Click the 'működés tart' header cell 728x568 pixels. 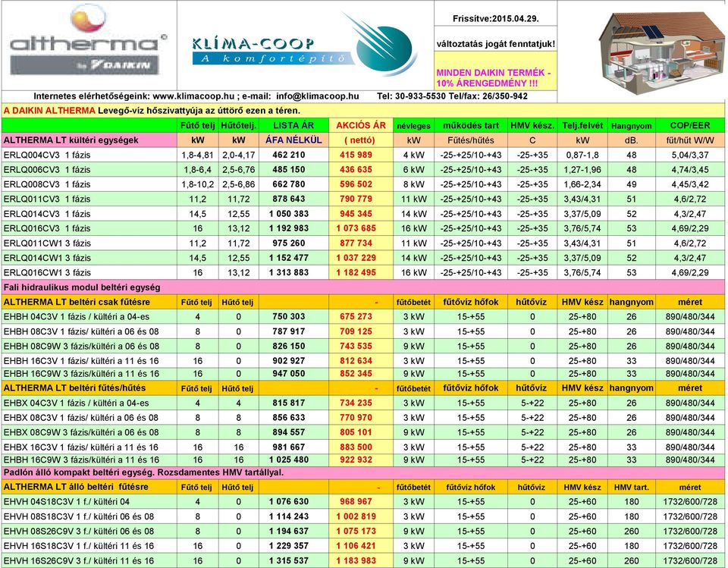coord(471,125)
